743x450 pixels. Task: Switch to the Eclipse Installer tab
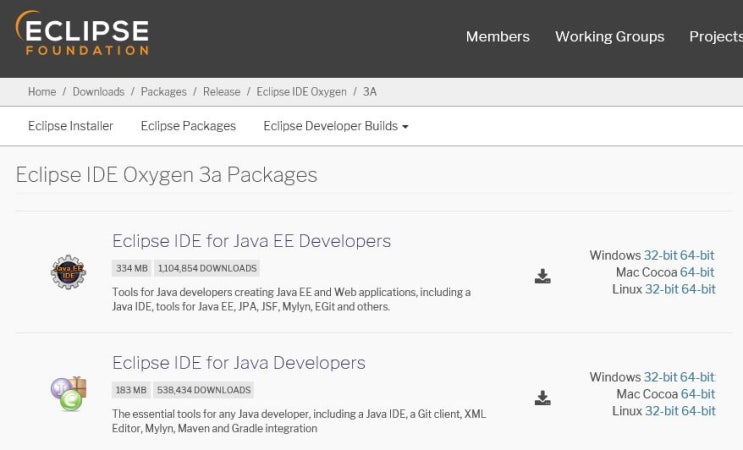(70, 126)
